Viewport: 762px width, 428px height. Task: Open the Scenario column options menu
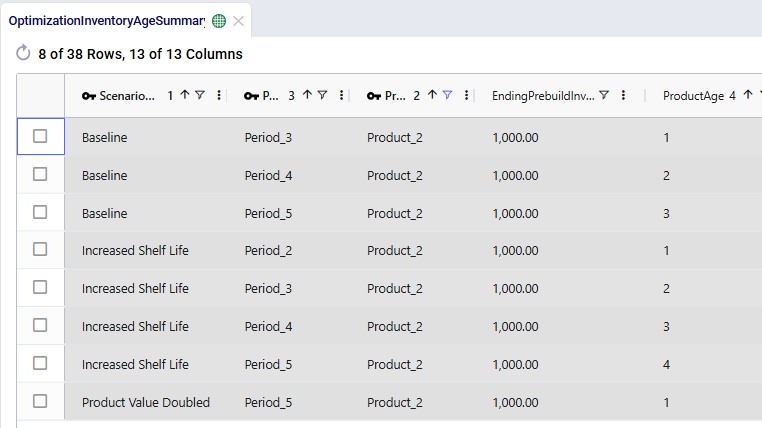[x=219, y=95]
